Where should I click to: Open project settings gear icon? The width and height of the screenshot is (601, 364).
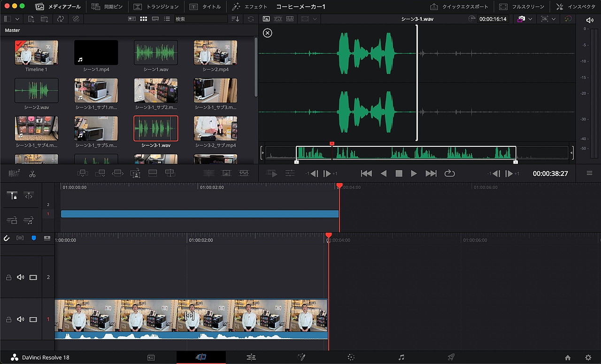coord(588,357)
